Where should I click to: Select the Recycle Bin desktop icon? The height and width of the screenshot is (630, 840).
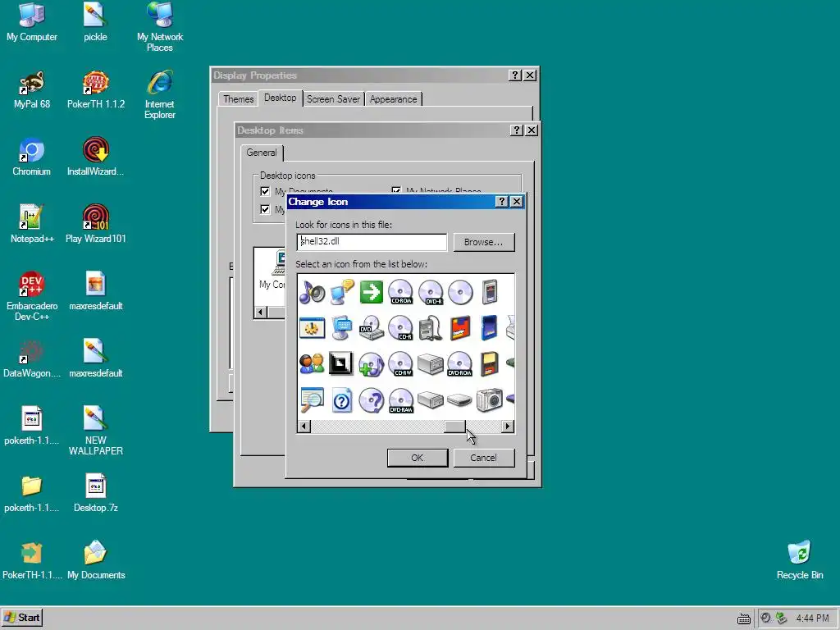[799, 560]
